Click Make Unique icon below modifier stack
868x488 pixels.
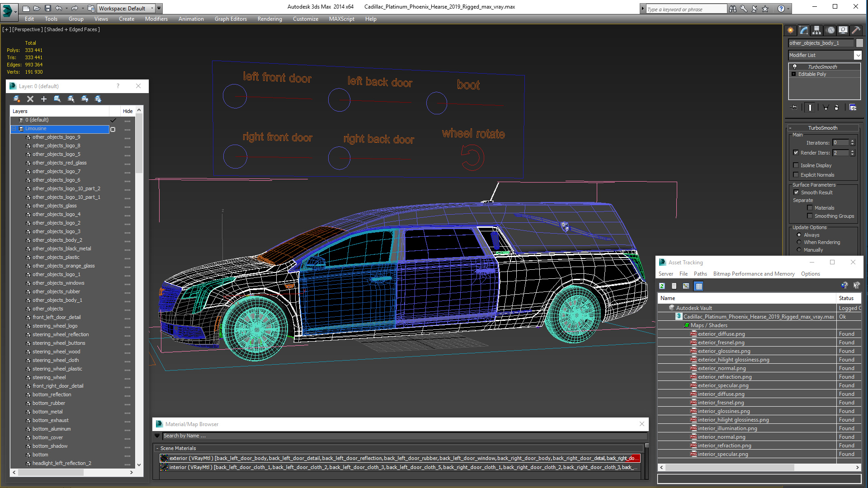click(x=826, y=108)
